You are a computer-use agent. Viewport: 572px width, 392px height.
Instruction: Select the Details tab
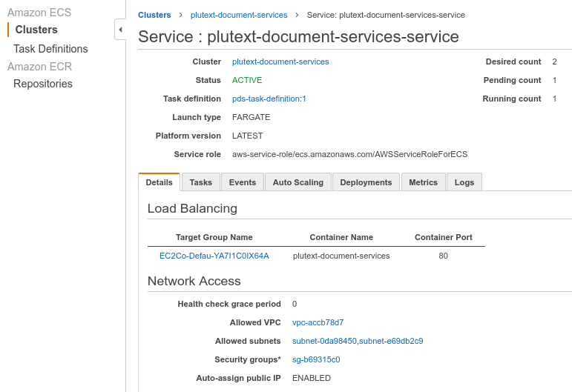pyautogui.click(x=159, y=182)
